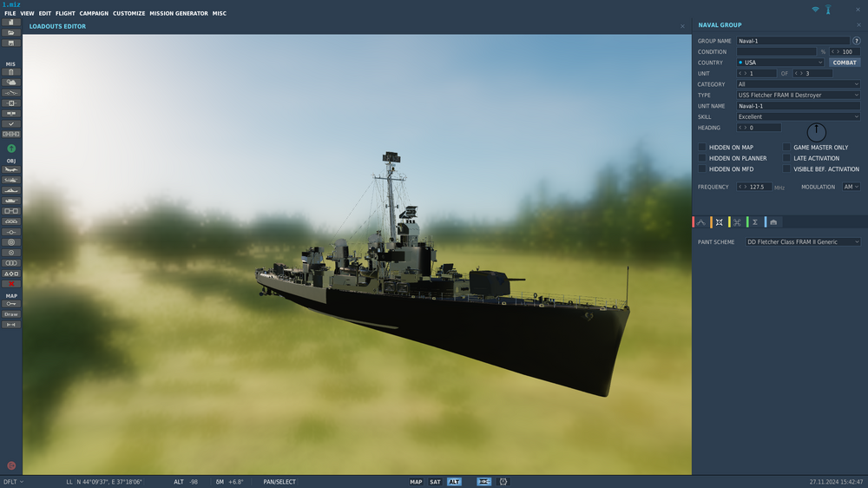The height and width of the screenshot is (488, 868).
Task: Open the DFLT dropdown in status bar
Action: [x=13, y=482]
